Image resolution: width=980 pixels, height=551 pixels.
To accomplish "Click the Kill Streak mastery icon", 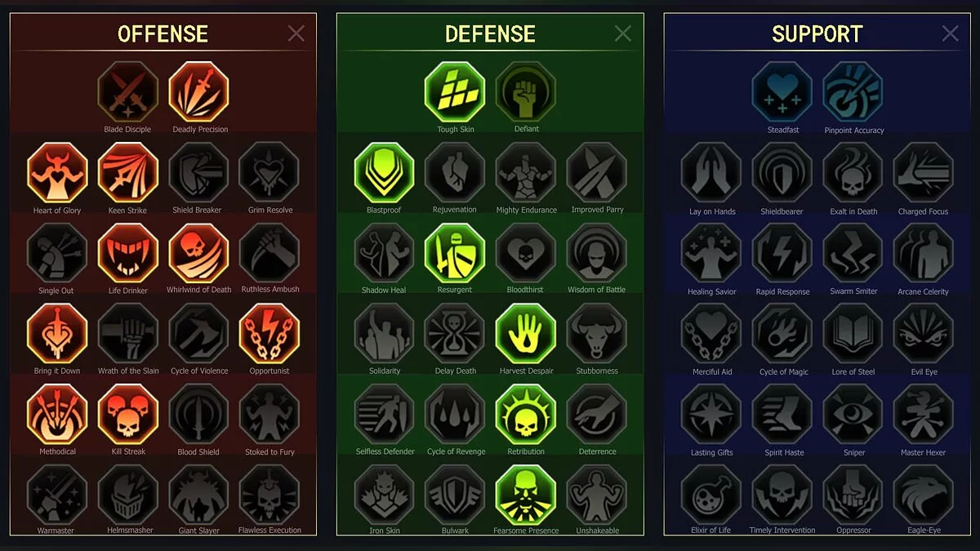I will [127, 415].
